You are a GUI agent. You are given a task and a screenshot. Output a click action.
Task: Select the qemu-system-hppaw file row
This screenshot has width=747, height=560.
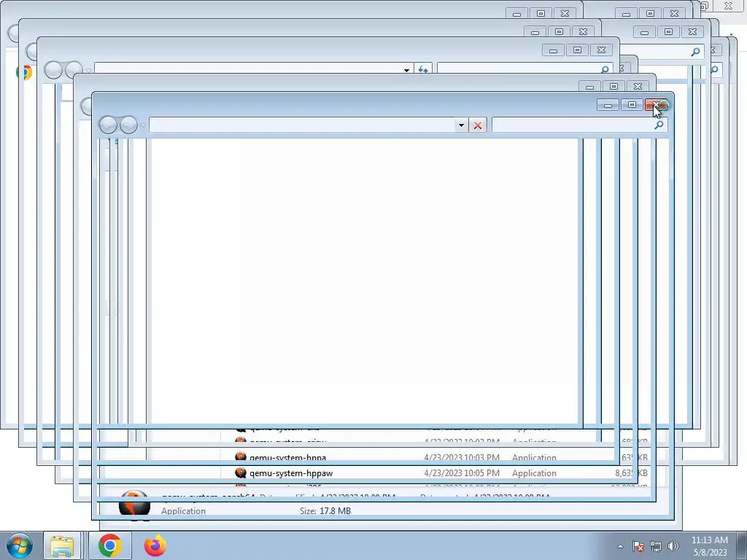(435, 472)
